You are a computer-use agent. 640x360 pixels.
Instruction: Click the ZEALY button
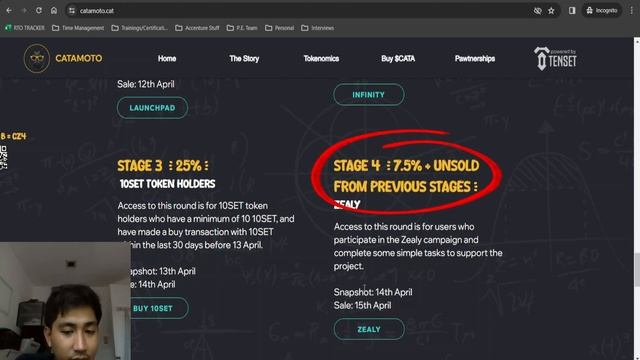(369, 329)
